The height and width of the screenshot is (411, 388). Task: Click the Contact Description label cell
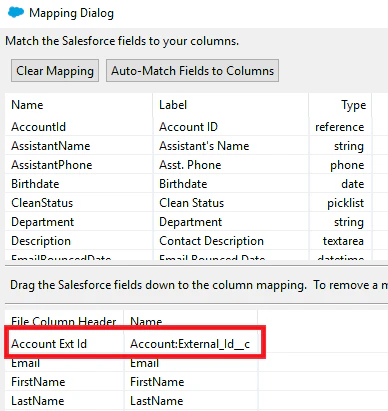pos(211,241)
